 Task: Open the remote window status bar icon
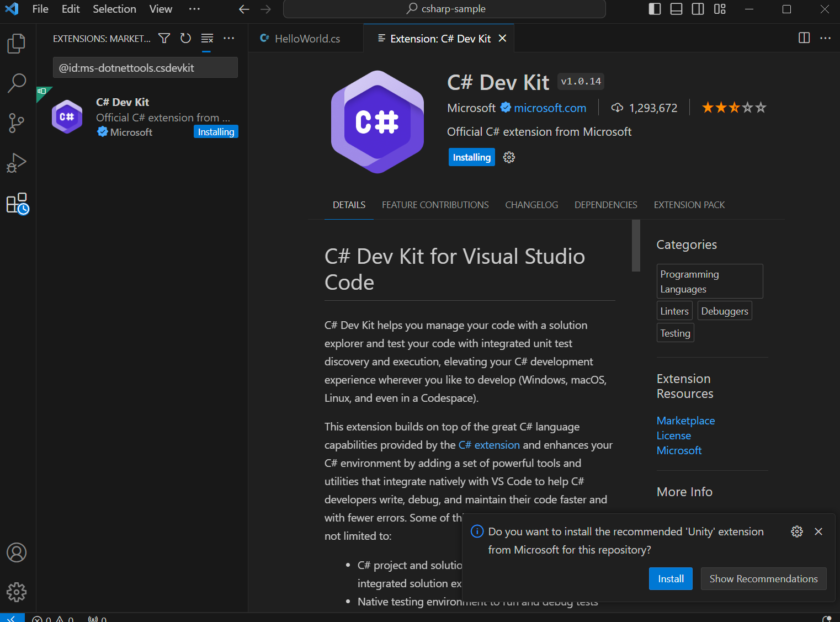pyautogui.click(x=12, y=618)
